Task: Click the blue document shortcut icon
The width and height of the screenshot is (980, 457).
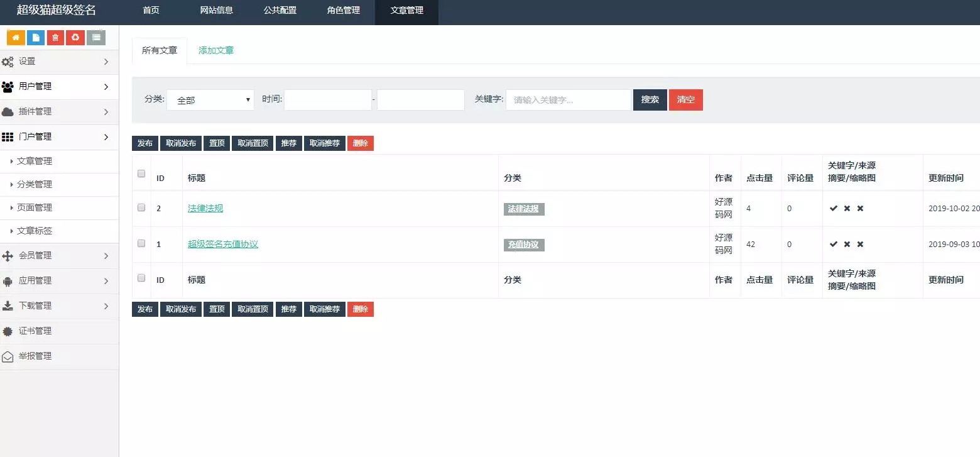Action: click(x=36, y=38)
